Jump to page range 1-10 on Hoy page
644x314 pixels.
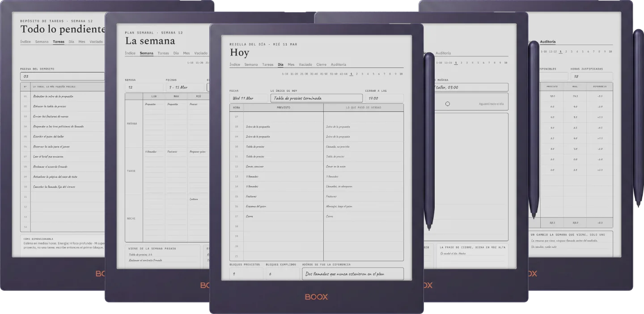(286, 74)
